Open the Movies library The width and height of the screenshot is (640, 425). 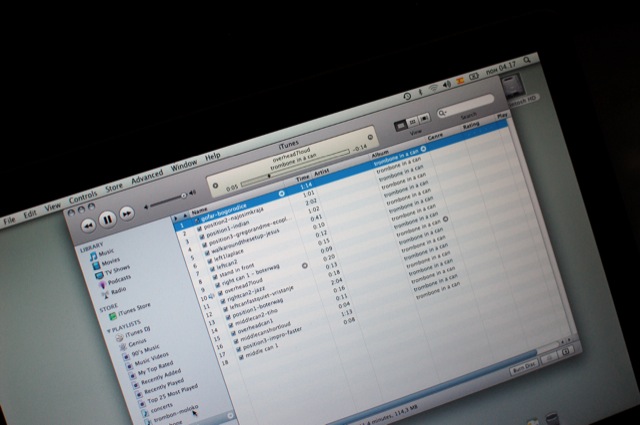(x=111, y=261)
